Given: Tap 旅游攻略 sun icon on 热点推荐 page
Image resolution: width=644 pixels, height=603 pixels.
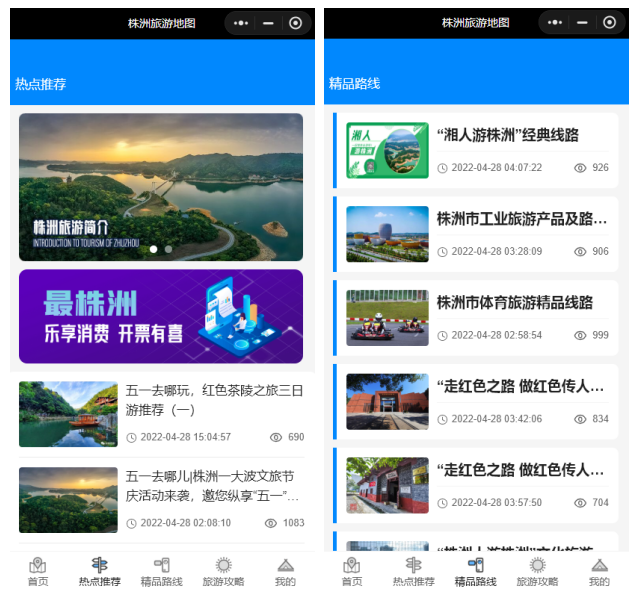Looking at the screenshot, I should [x=223, y=566].
